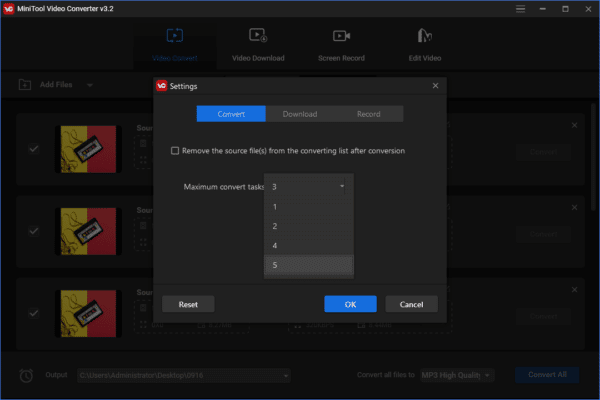The image size is (600, 400).
Task: Click Convert button on the first file
Action: [x=543, y=152]
